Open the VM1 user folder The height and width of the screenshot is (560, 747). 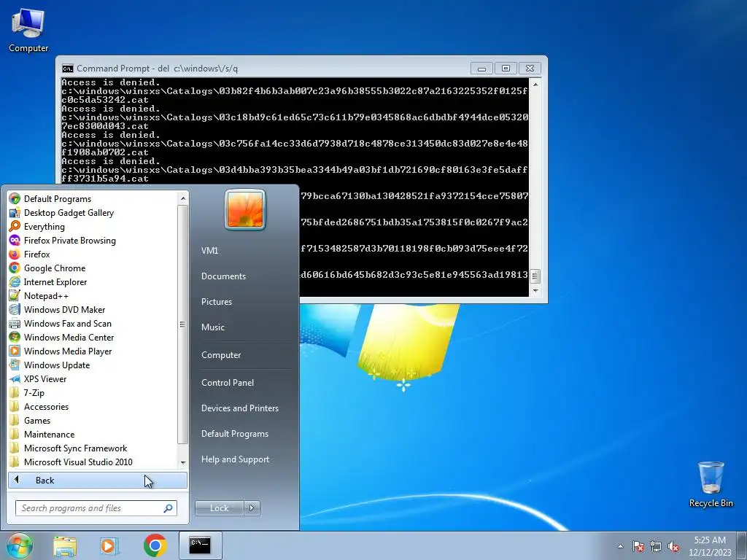coord(209,251)
